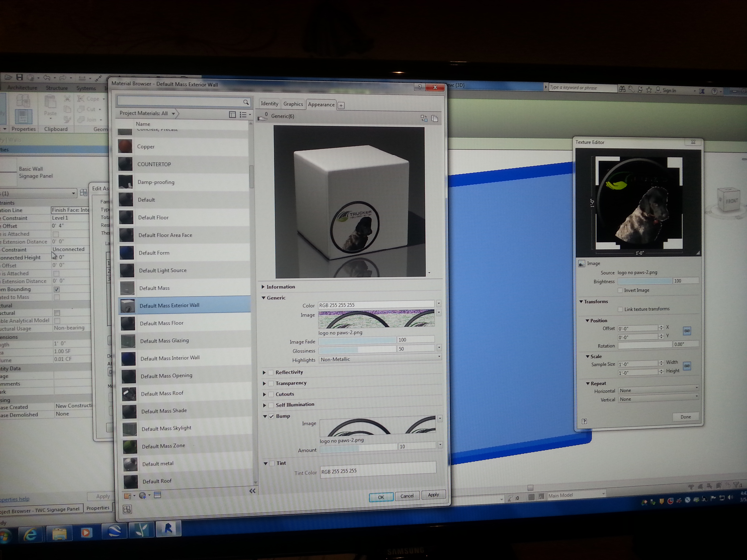Screen dimensions: 747x560
Task: Click the link icon beside the Offset fields
Action: (x=687, y=331)
